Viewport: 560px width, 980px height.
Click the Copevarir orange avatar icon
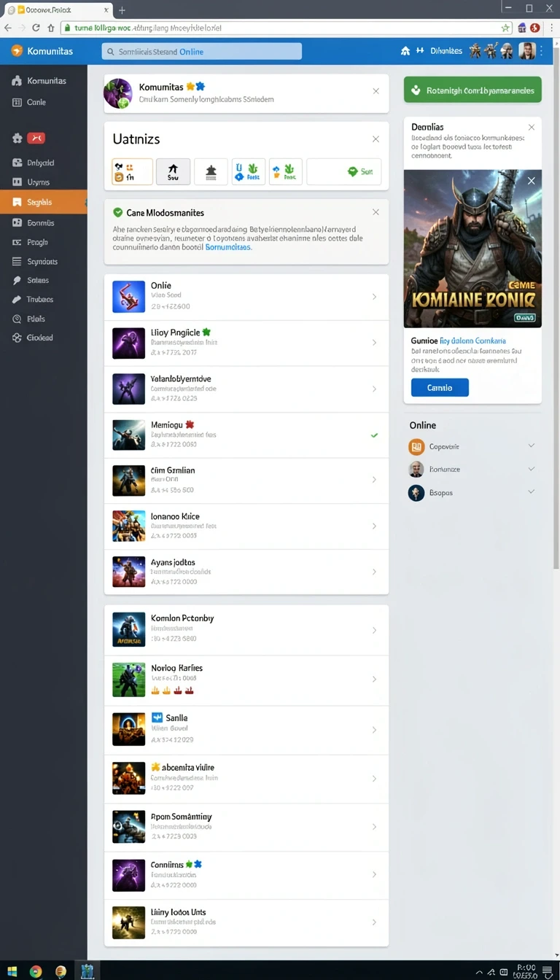pos(416,447)
